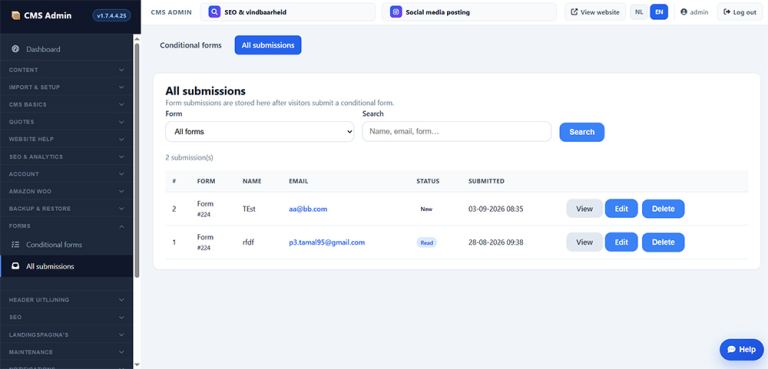768x369 pixels.
Task: Switch to the Conditional forms tab
Action: click(x=191, y=45)
